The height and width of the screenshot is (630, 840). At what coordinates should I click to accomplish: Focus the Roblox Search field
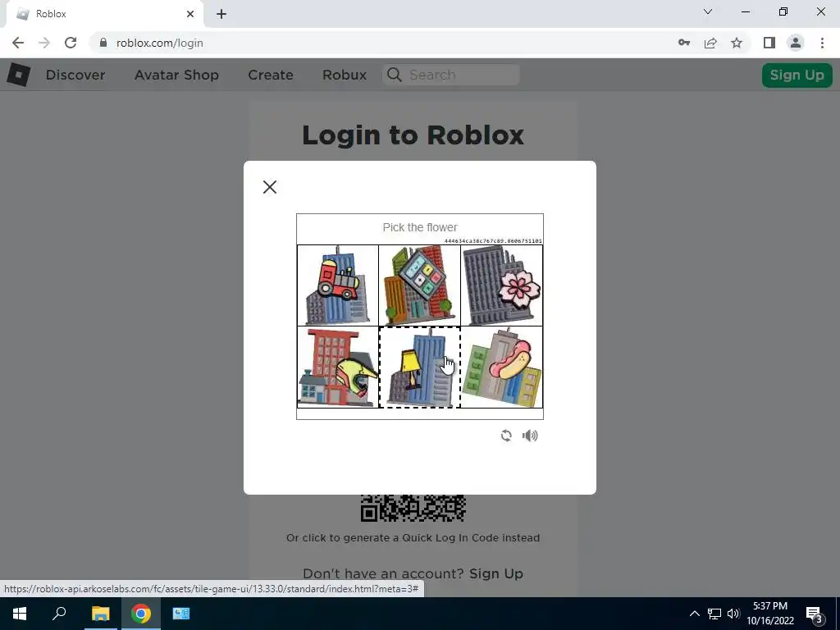[451, 75]
